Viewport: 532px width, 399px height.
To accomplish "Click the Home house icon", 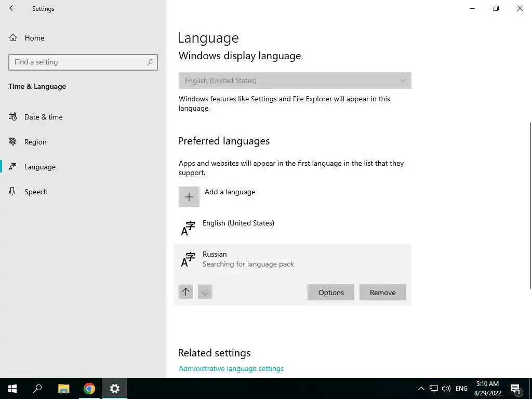I will (13, 37).
